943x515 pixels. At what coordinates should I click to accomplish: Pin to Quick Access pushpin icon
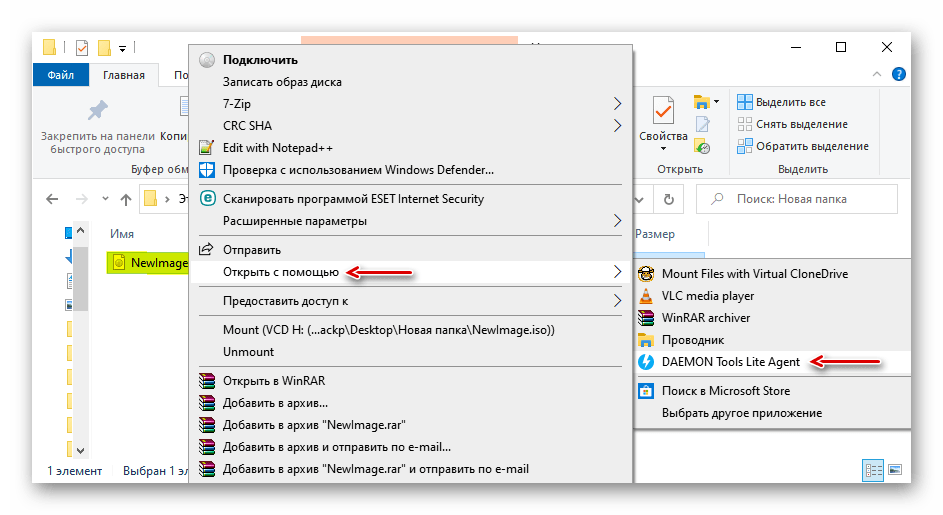pyautogui.click(x=97, y=110)
